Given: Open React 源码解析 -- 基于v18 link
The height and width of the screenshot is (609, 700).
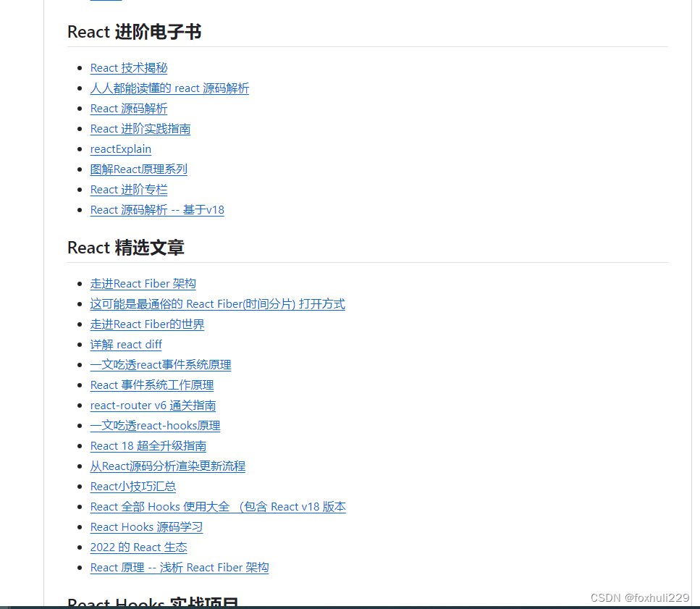Looking at the screenshot, I should tap(157, 210).
